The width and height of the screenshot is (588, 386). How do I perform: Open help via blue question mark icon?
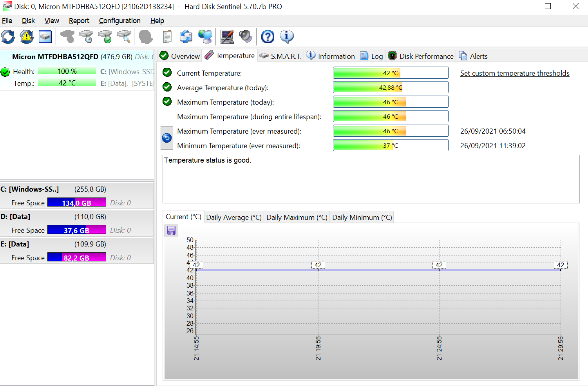point(268,37)
